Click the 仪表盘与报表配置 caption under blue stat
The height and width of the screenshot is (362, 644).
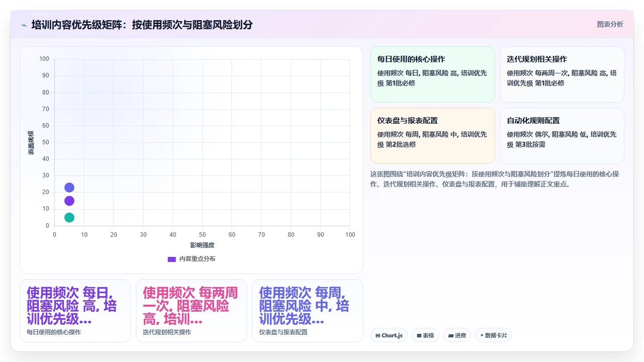pyautogui.click(x=283, y=332)
